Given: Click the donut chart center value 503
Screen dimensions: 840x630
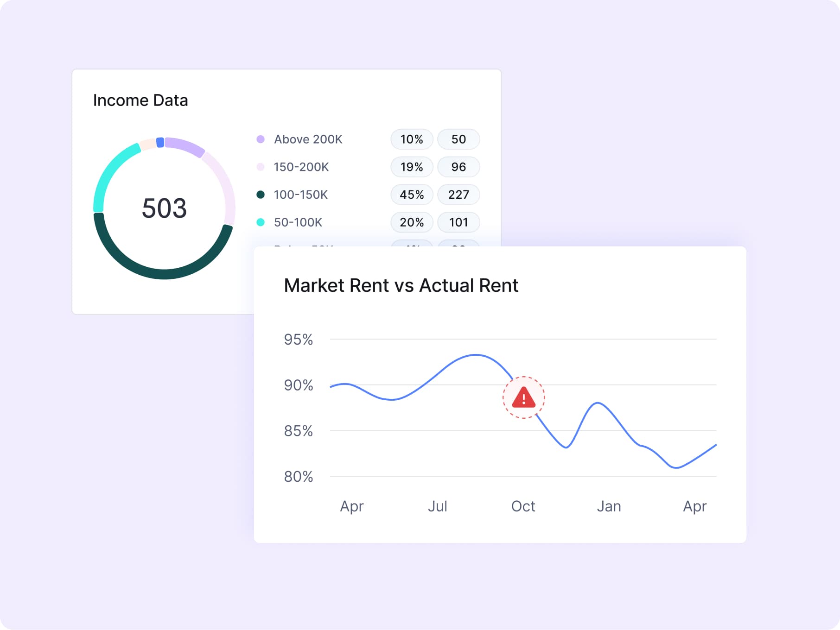Looking at the screenshot, I should click(x=164, y=208).
